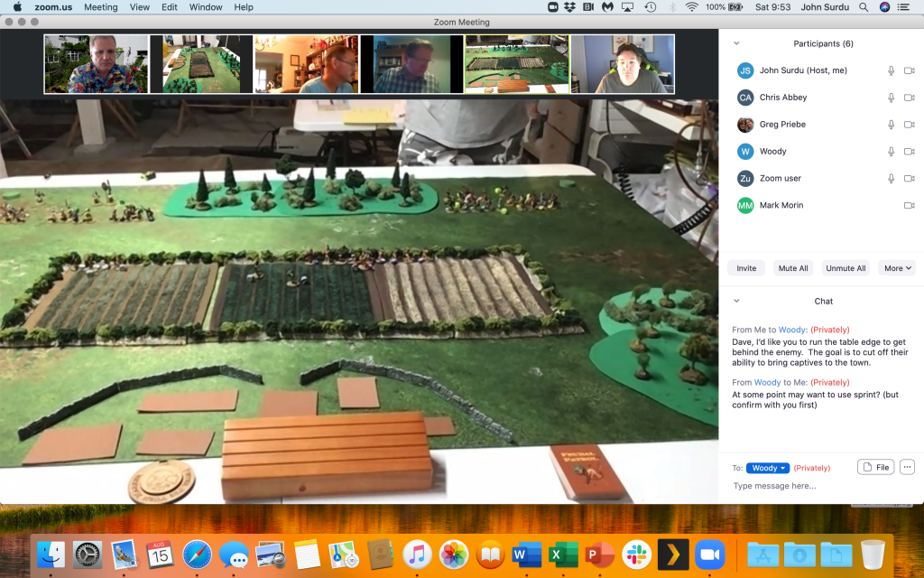Collapse the Participants panel chevron
Viewport: 924px width, 578px height.
736,43
